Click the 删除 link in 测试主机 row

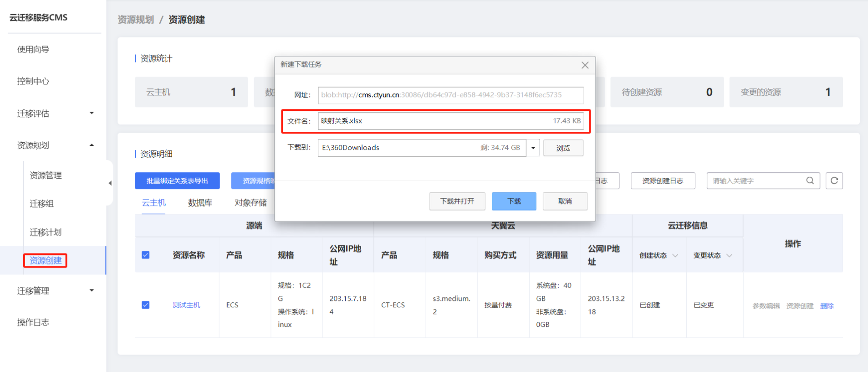click(x=827, y=306)
